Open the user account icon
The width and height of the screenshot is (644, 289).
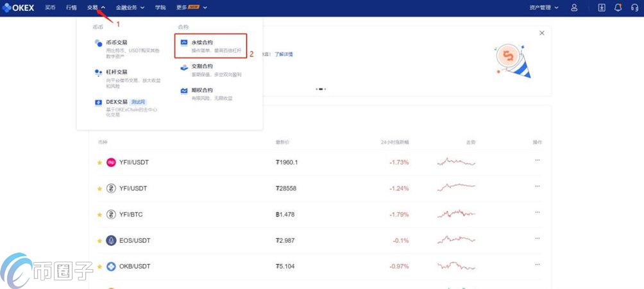point(575,8)
